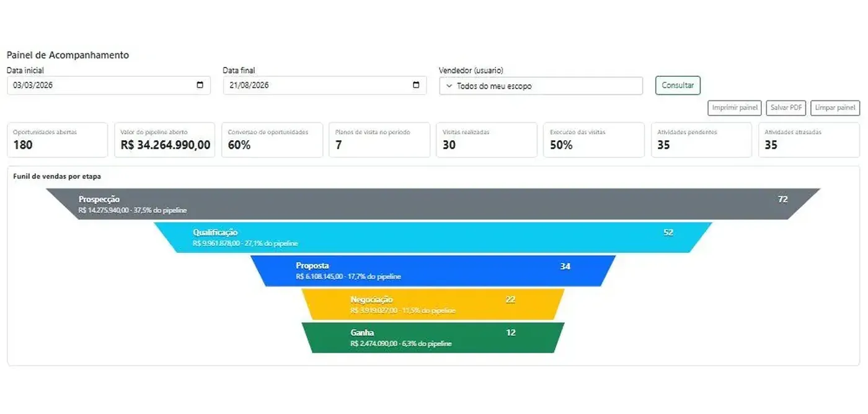This screenshot has height=414, width=868.
Task: Click the count 22 in Negociação
Action: (x=510, y=299)
